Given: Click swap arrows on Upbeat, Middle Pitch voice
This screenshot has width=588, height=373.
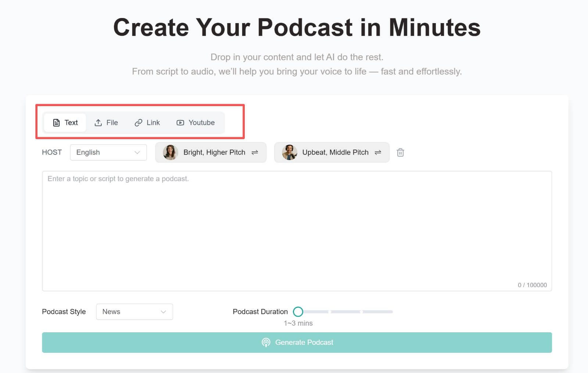Looking at the screenshot, I should coord(378,152).
